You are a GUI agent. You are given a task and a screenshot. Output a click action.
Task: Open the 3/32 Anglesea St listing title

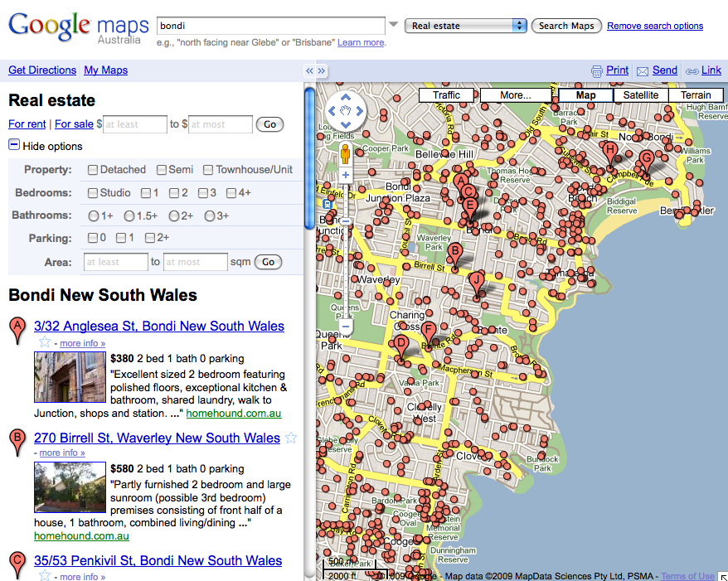click(159, 326)
